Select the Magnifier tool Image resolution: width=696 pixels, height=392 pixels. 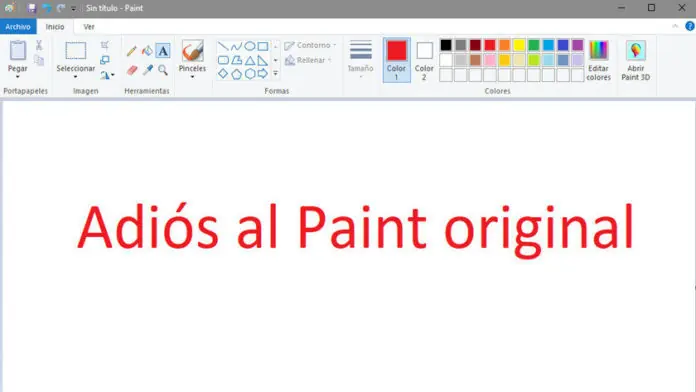tap(163, 70)
